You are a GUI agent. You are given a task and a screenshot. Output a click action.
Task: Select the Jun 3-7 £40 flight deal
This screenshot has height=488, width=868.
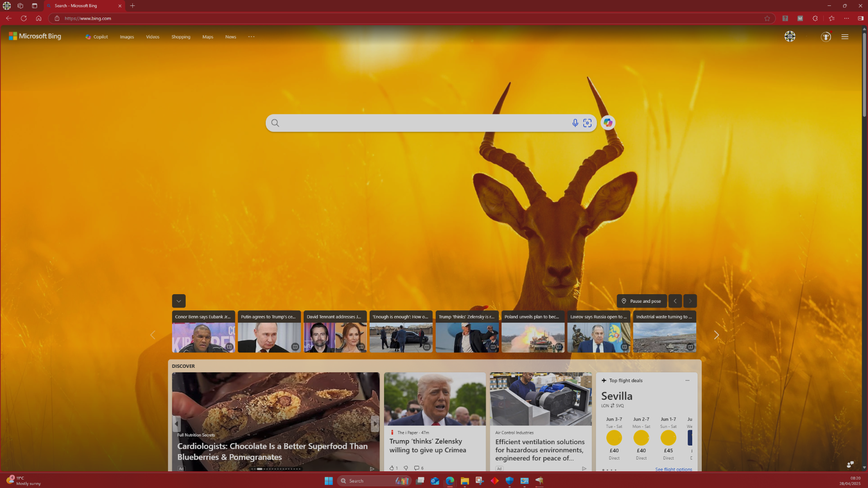point(614,438)
